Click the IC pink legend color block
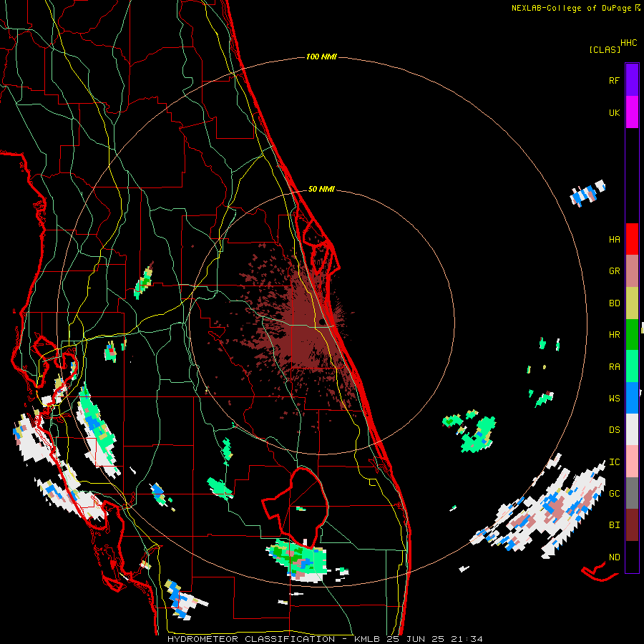The width and height of the screenshot is (644, 644). coord(632,462)
